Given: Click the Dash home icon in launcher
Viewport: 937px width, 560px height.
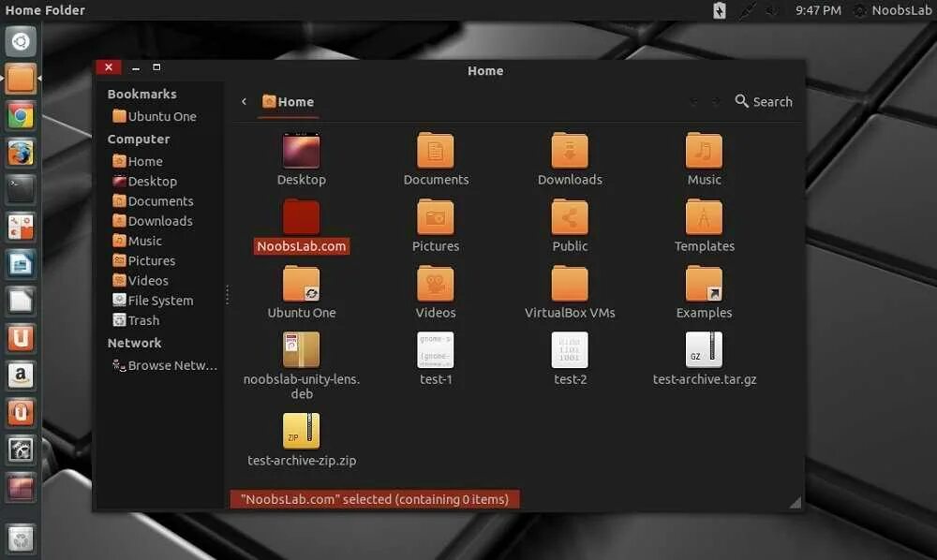Looking at the screenshot, I should click(21, 41).
